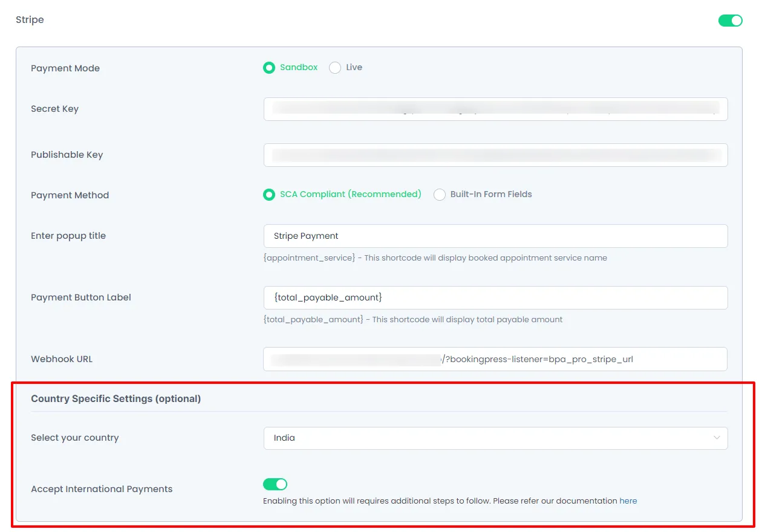Focus the Publishable Key input field
Viewport: 765px width, 532px height.
(495, 155)
